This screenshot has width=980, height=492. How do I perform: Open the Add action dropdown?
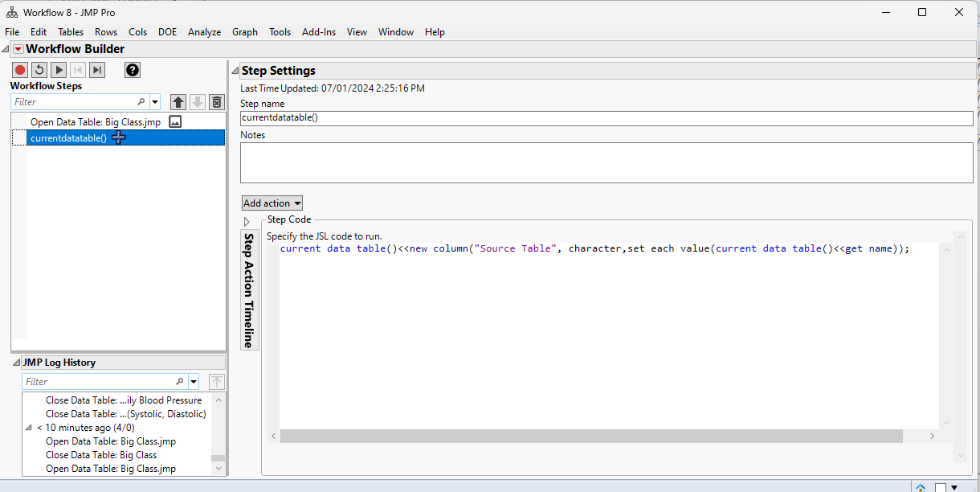[x=272, y=203]
